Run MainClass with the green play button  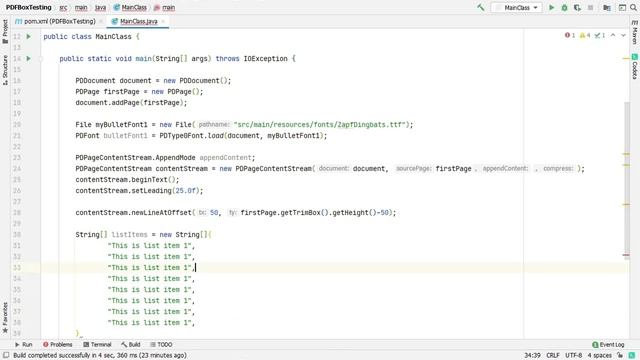pyautogui.click(x=551, y=7)
